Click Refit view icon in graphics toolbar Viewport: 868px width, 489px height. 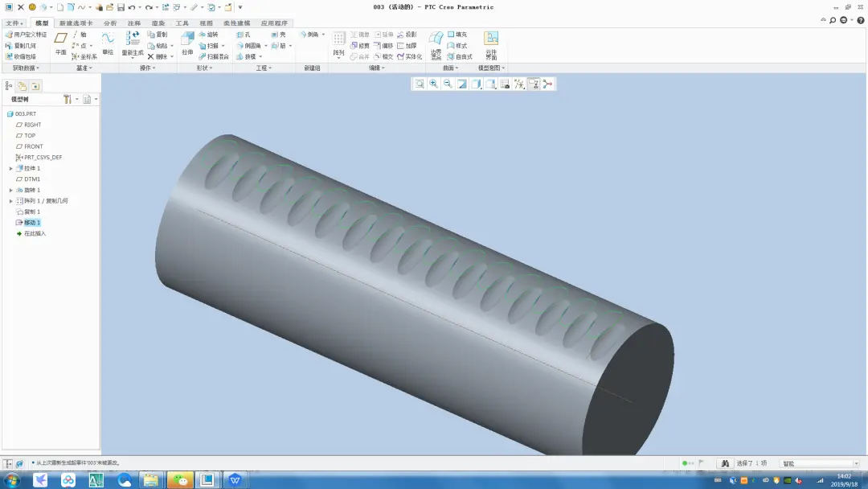tap(420, 84)
